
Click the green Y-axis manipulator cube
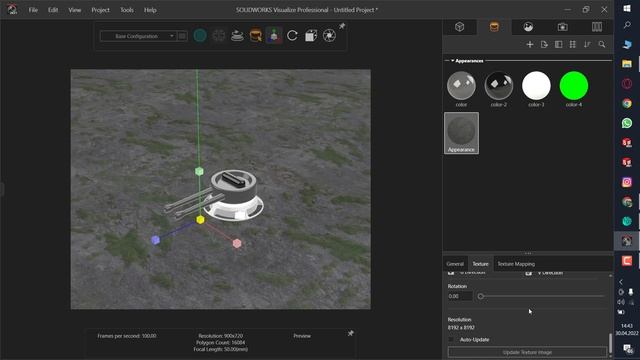(x=199, y=171)
